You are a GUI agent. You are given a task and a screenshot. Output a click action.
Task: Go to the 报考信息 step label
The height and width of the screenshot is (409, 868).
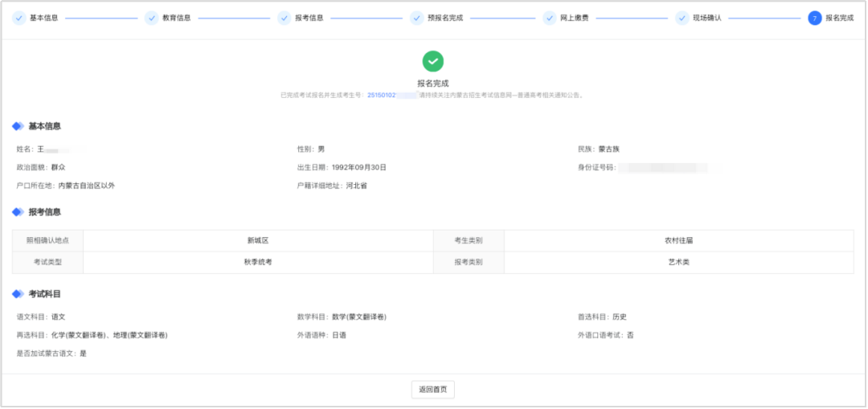pyautogui.click(x=309, y=18)
